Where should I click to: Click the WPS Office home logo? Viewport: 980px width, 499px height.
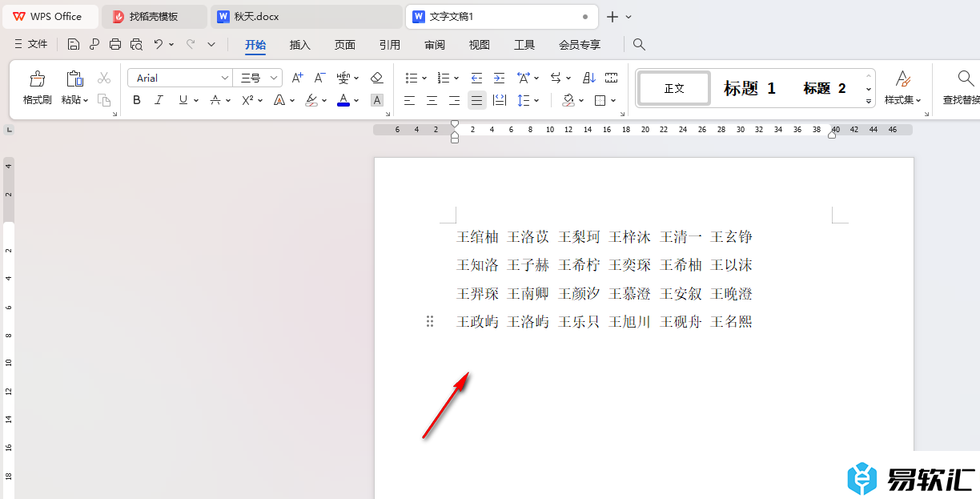(18, 16)
